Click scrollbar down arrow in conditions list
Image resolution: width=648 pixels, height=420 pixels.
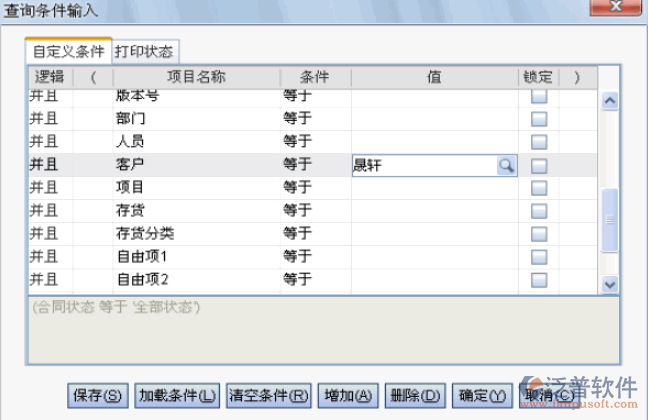point(609,284)
